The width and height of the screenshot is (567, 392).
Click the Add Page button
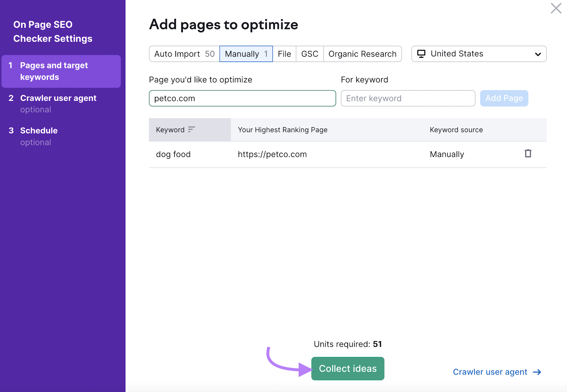point(504,98)
